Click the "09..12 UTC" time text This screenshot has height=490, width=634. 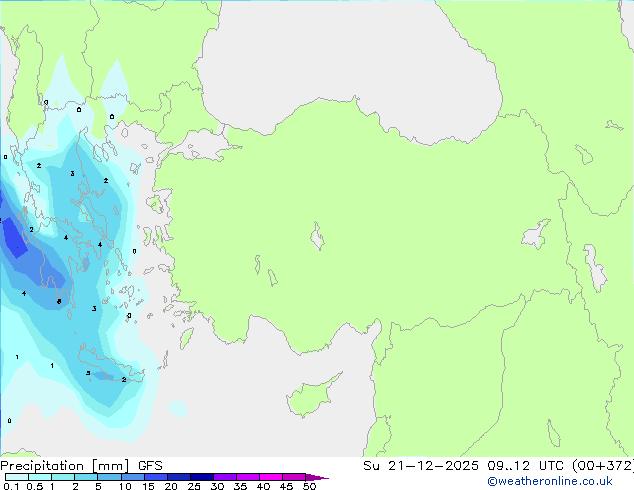[528, 466]
